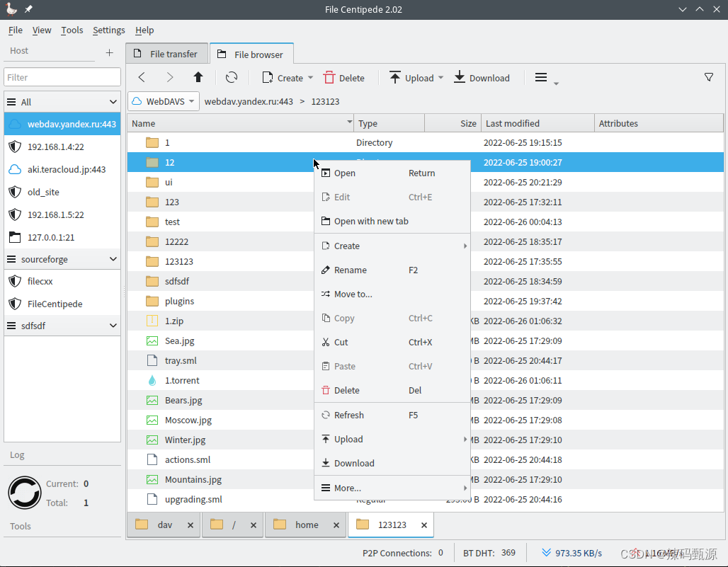Image resolution: width=728 pixels, height=567 pixels.
Task: Open the View menu
Action: (x=42, y=30)
